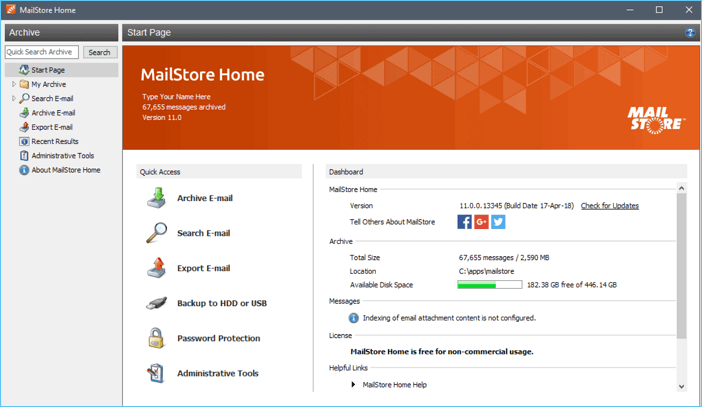Screen dimensions: 702x407
Task: Click the Administrative Tools icon in sidebar
Action: [x=24, y=156]
